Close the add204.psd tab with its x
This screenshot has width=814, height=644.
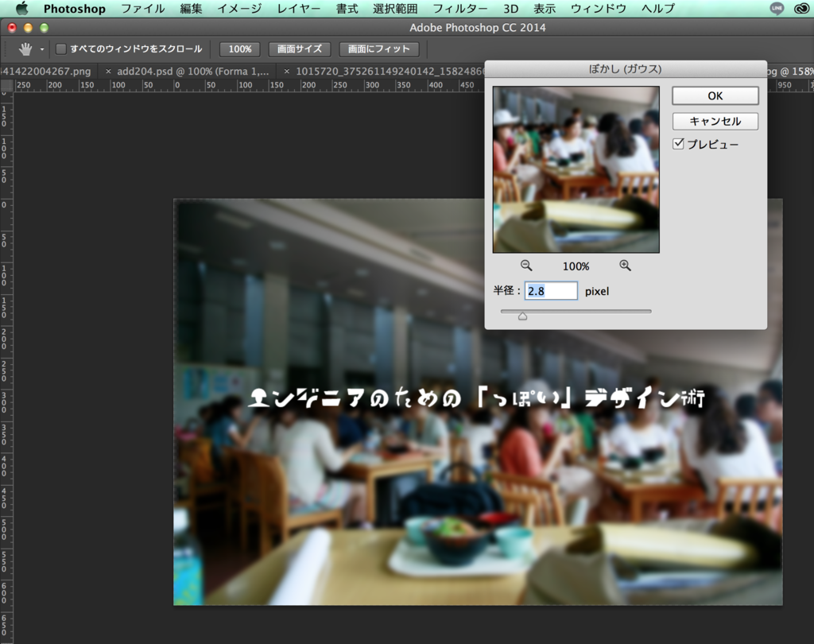coord(108,71)
